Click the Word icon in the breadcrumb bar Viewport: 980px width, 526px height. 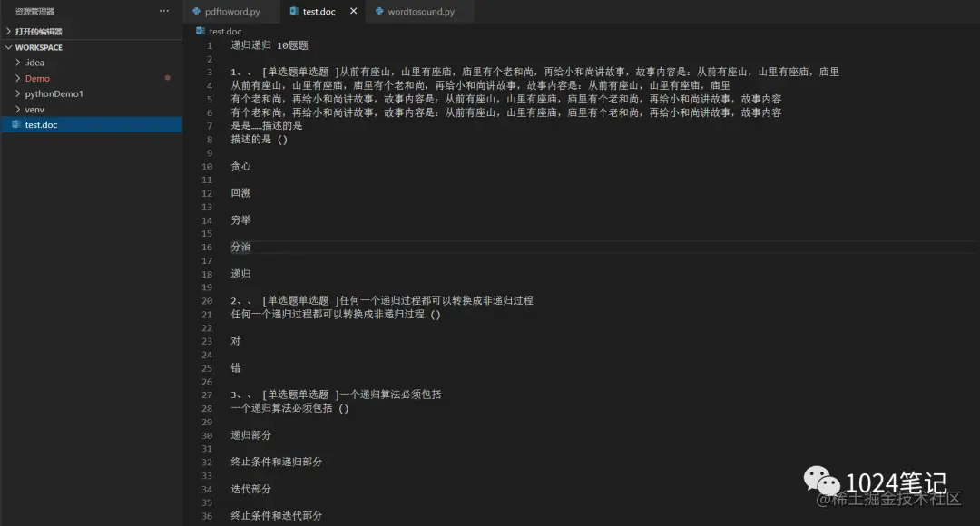(x=201, y=30)
